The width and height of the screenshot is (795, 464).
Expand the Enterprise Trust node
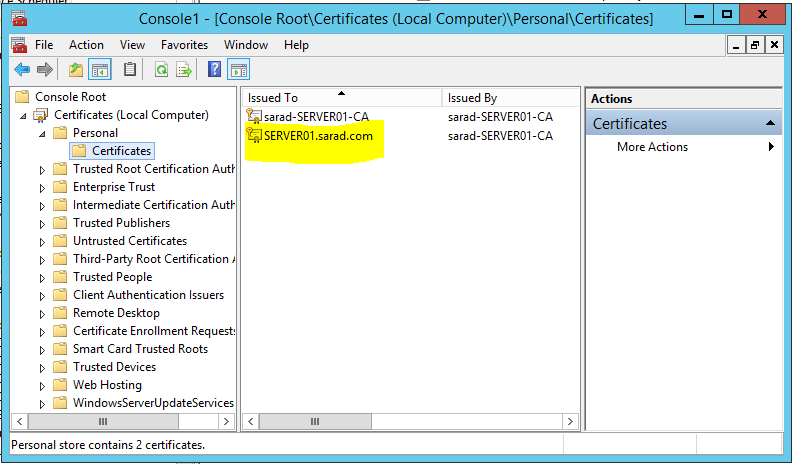point(43,188)
